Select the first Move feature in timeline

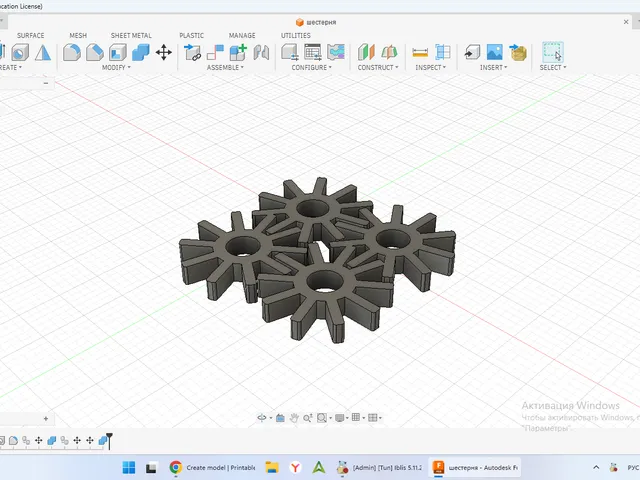tap(38, 440)
